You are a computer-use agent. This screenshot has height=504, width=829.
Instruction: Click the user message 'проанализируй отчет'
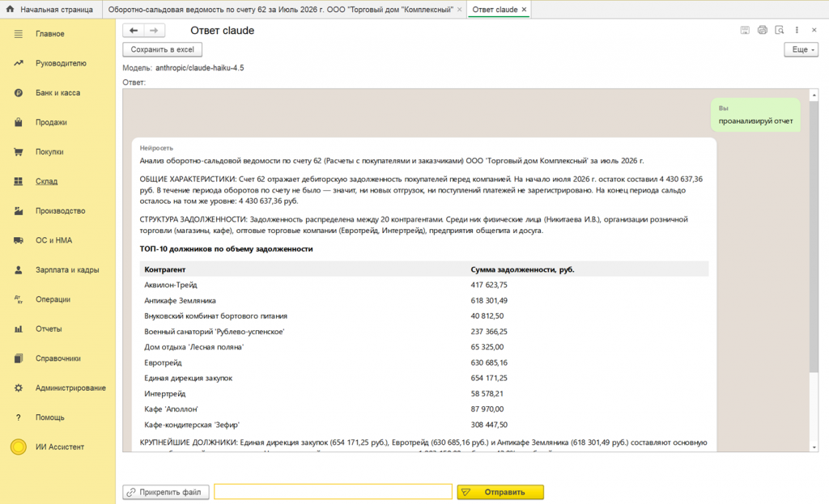pyautogui.click(x=755, y=121)
